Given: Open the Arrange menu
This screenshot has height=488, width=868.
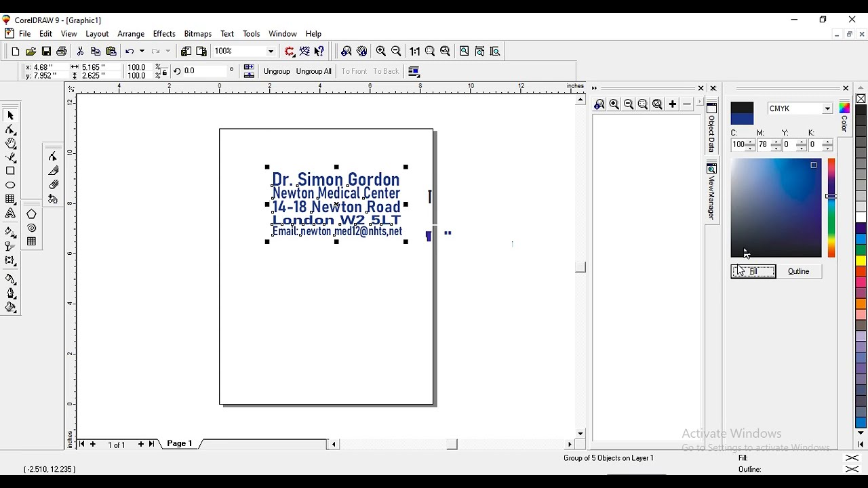Looking at the screenshot, I should tap(131, 34).
